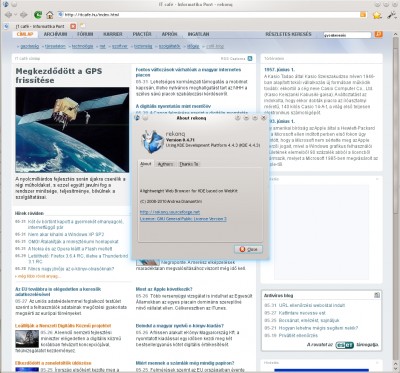Open the tools wrench menu icon
This screenshot has height=373, width=400.
pos(391,15)
